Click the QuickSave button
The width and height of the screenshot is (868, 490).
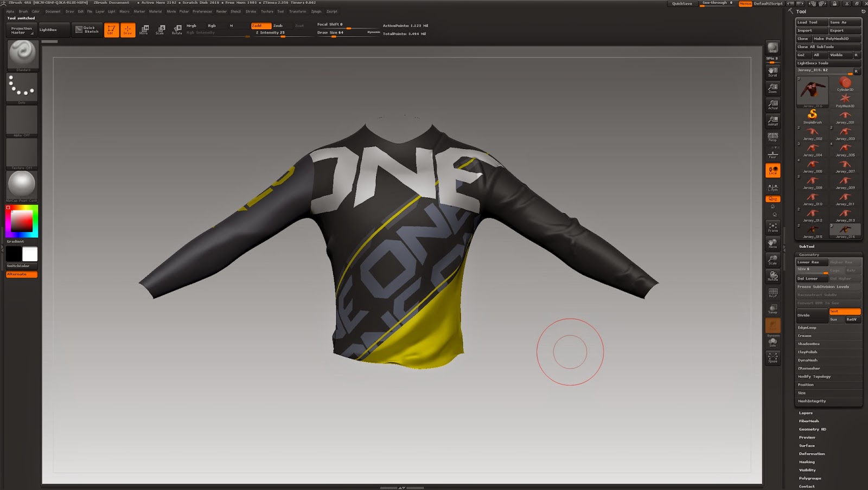tap(682, 4)
